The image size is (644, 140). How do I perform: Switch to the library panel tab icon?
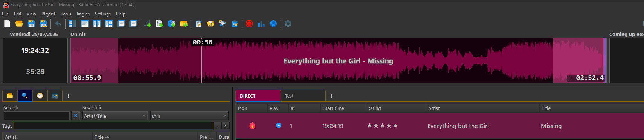click(x=55, y=96)
